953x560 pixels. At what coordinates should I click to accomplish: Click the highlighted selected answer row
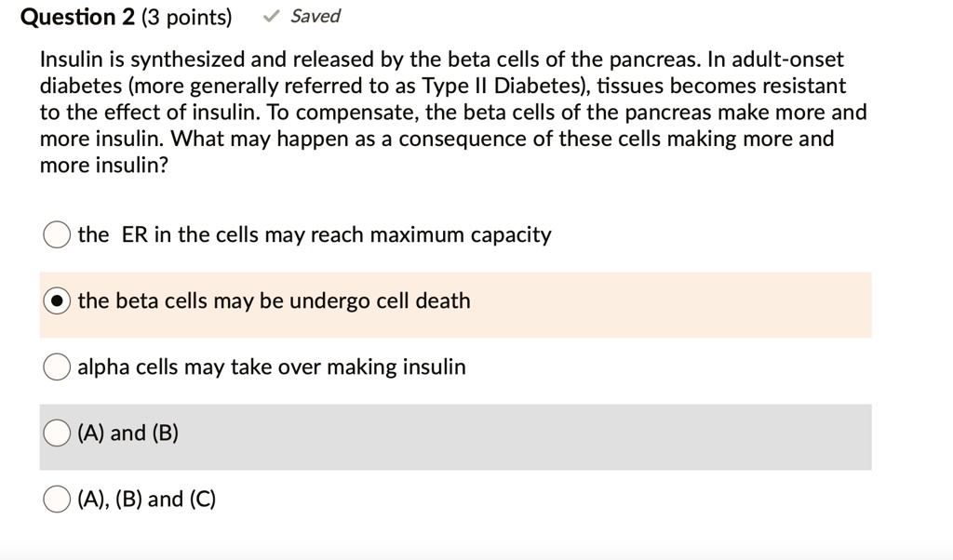coord(454,305)
